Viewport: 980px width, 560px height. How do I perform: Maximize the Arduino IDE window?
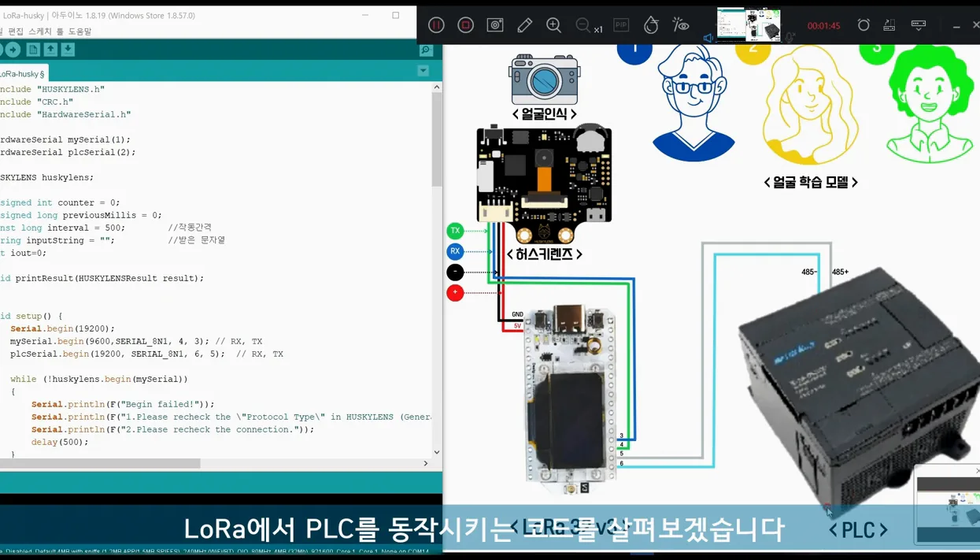(x=395, y=15)
